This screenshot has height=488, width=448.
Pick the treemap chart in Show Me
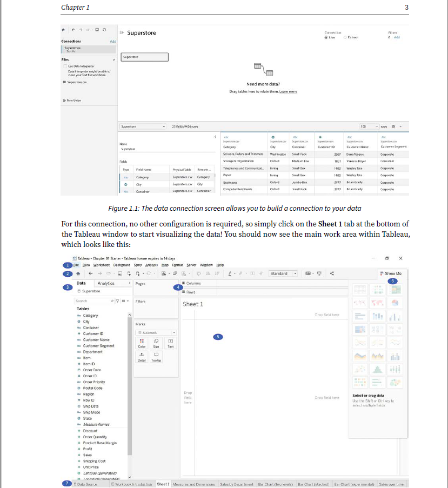tap(360, 329)
